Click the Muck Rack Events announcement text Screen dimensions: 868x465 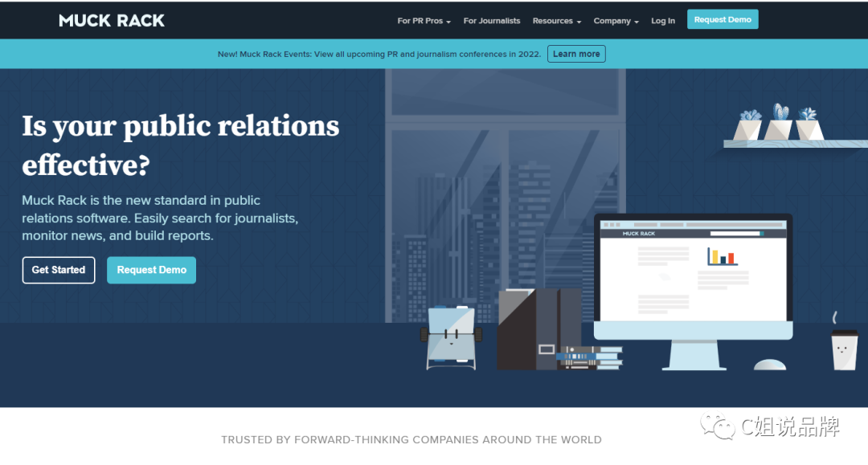point(379,54)
